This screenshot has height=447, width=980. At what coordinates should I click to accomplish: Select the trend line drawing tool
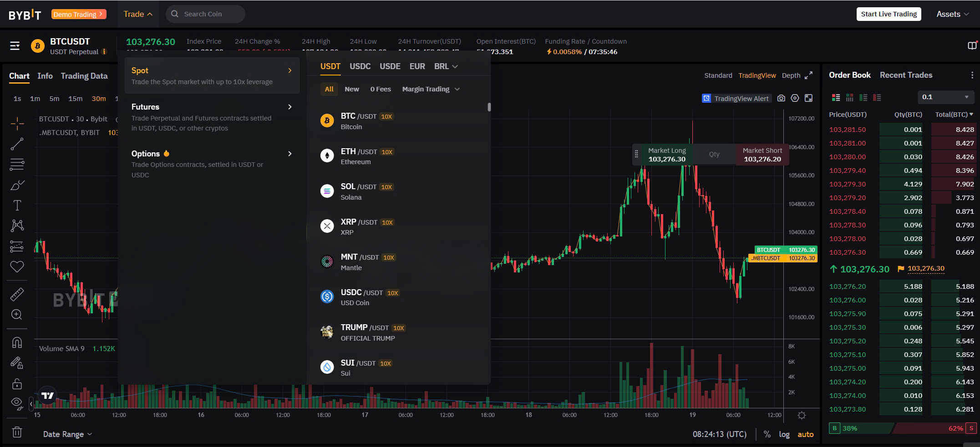click(x=17, y=144)
